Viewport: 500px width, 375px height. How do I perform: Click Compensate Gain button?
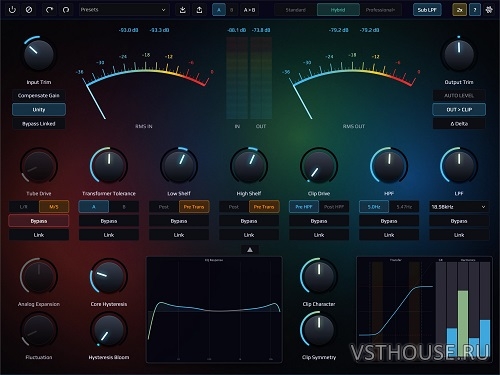pos(39,96)
